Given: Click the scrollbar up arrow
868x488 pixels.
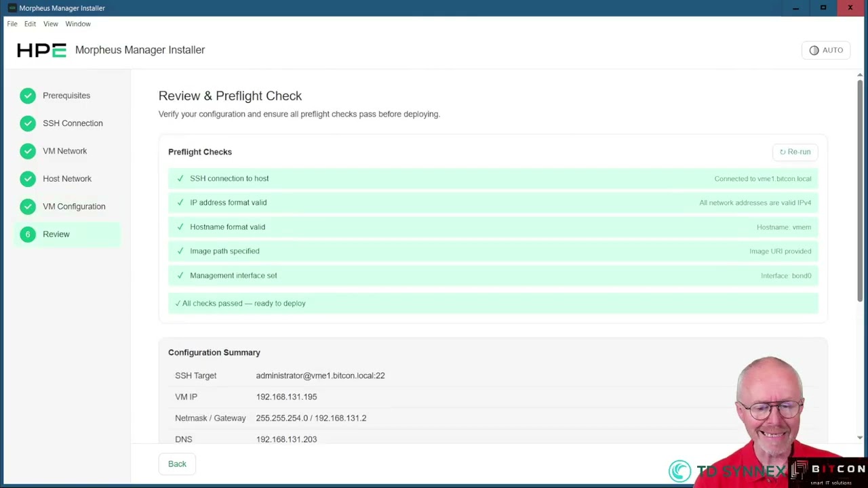Looking at the screenshot, I should (x=860, y=75).
